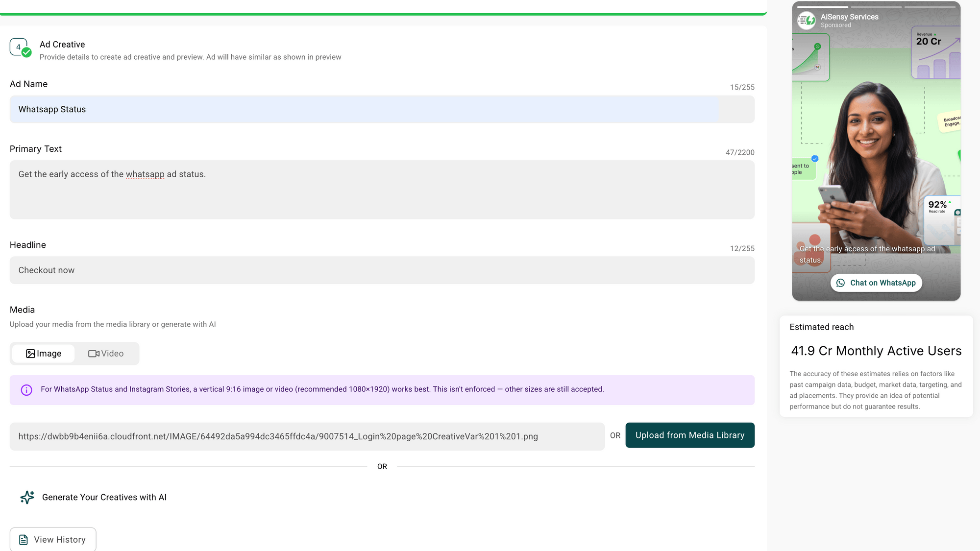Click the WhatsApp icon in preview button
The width and height of the screenshot is (980, 551).
click(841, 283)
